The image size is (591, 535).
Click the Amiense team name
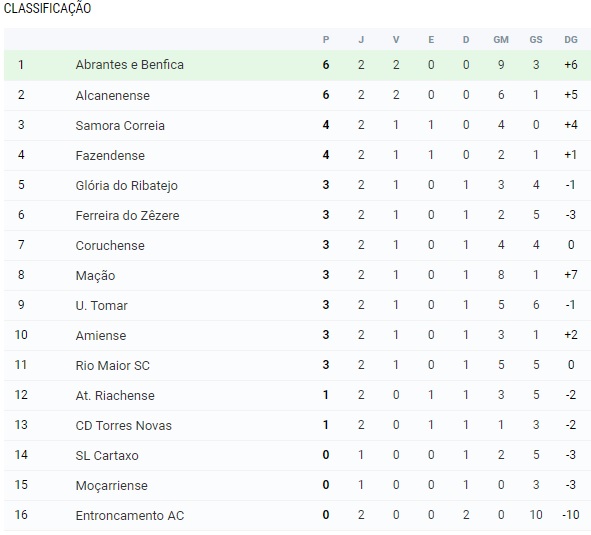pos(101,336)
